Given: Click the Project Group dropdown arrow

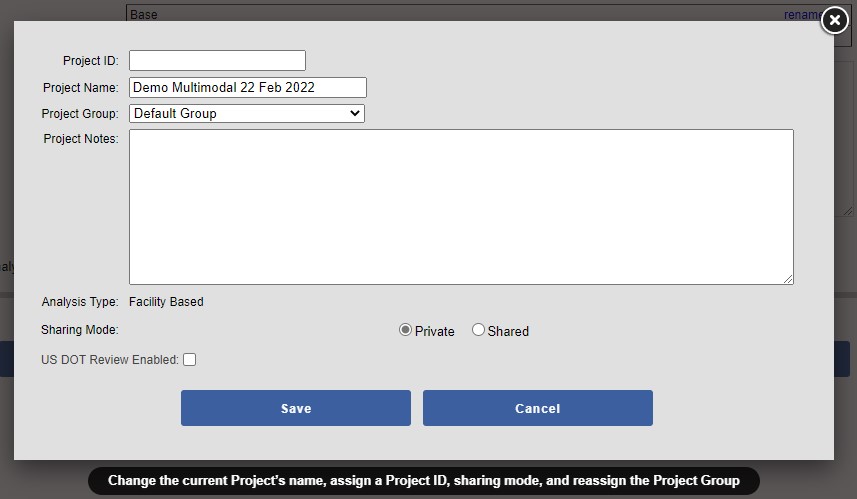Looking at the screenshot, I should pyautogui.click(x=354, y=114).
